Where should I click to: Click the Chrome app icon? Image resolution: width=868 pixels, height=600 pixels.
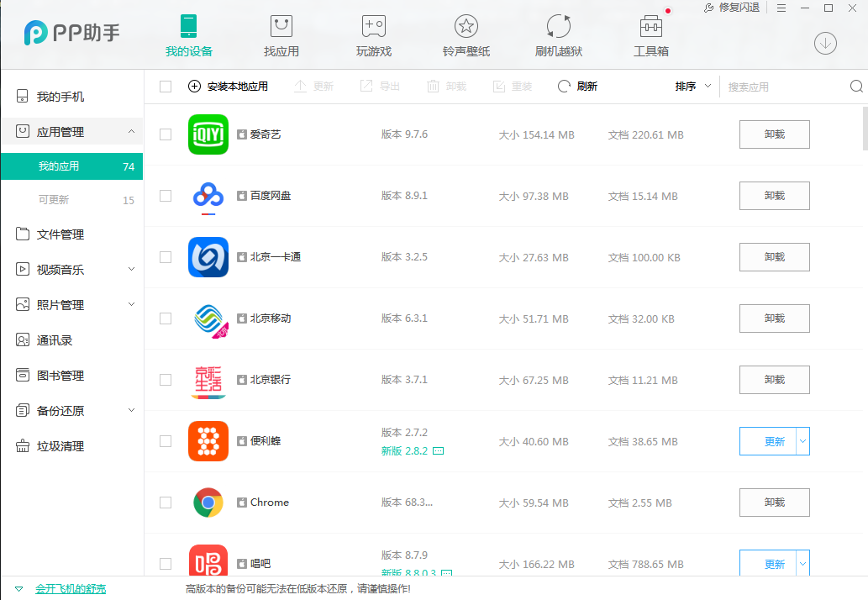(208, 503)
